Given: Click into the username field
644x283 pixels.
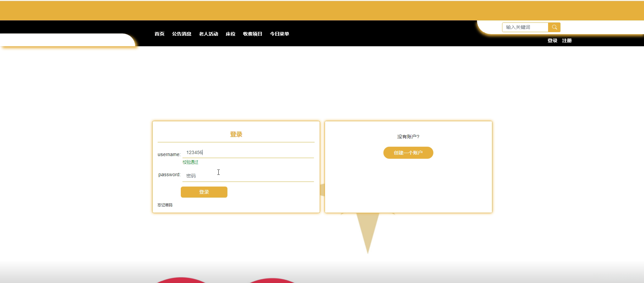Looking at the screenshot, I should tap(248, 153).
